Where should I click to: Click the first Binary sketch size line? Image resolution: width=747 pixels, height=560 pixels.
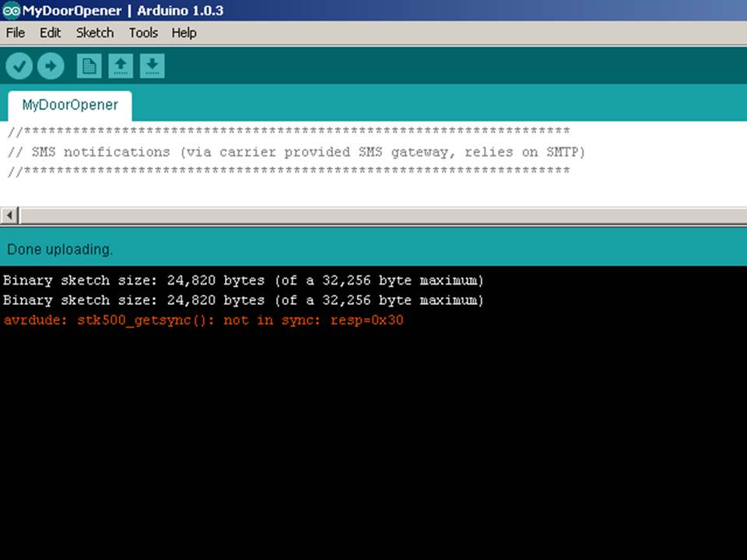pos(244,281)
